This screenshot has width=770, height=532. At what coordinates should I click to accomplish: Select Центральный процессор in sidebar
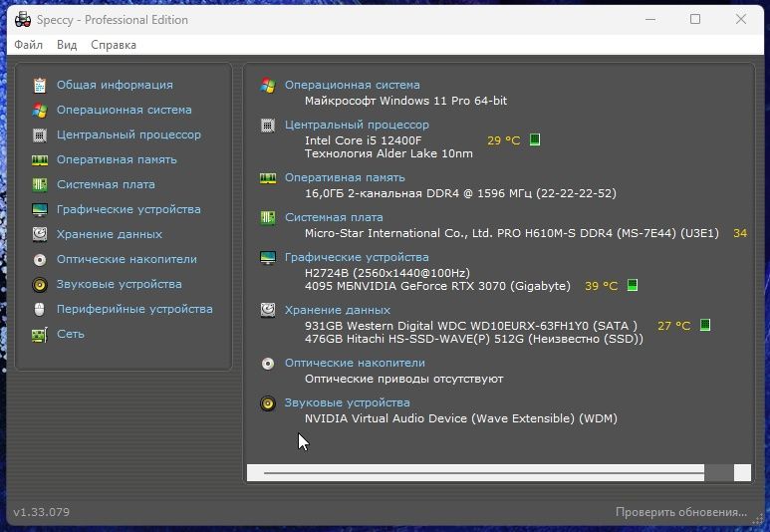[128, 134]
